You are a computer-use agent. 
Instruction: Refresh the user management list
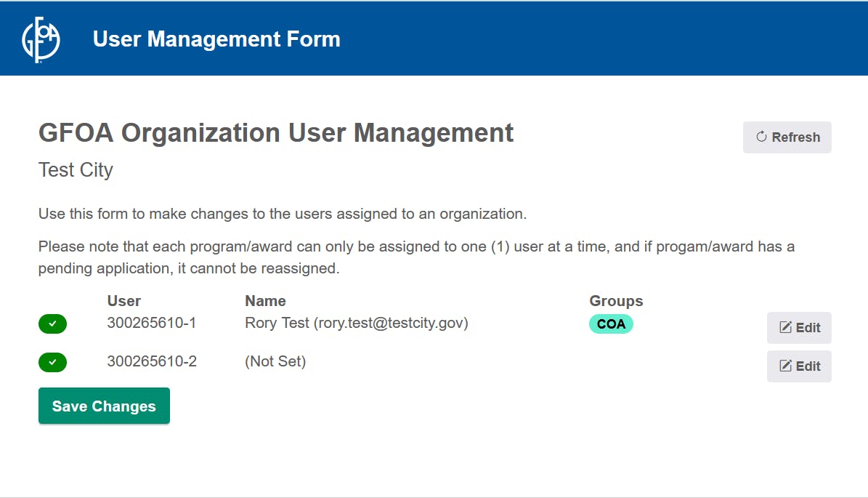point(787,137)
